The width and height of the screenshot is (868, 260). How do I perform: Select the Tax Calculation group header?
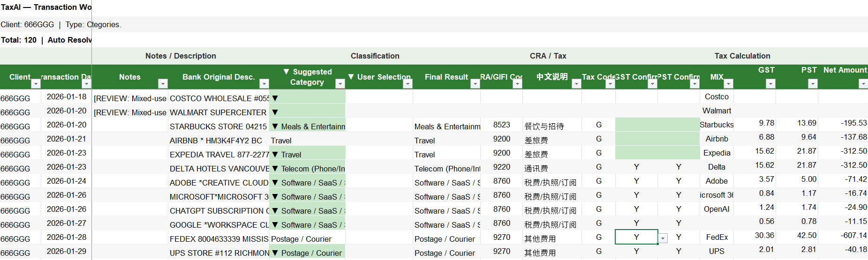click(x=742, y=56)
